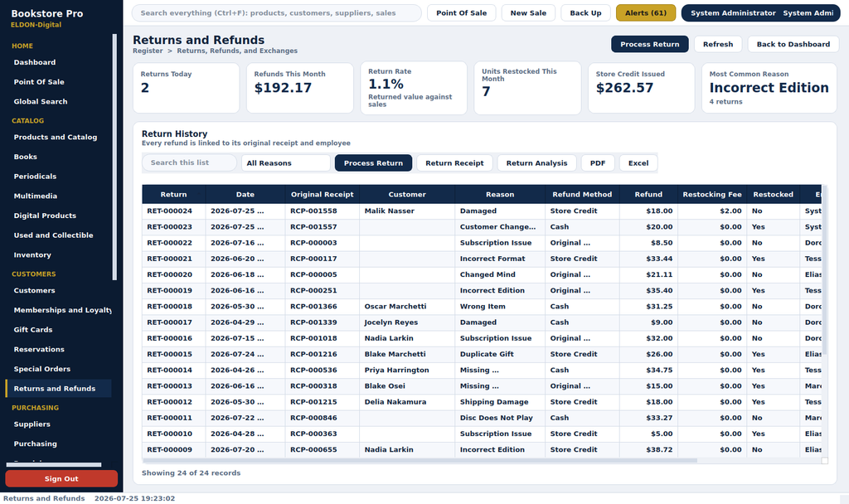Click the table's horizontal scrollbar
The image size is (849, 504).
point(420,461)
